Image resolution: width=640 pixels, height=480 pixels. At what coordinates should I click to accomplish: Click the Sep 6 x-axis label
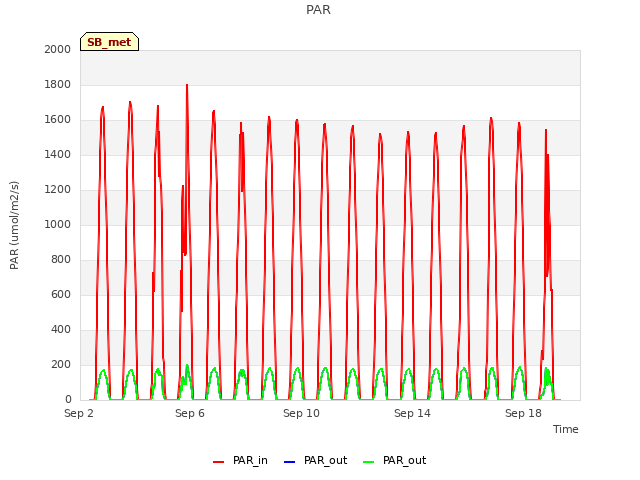[x=190, y=413]
